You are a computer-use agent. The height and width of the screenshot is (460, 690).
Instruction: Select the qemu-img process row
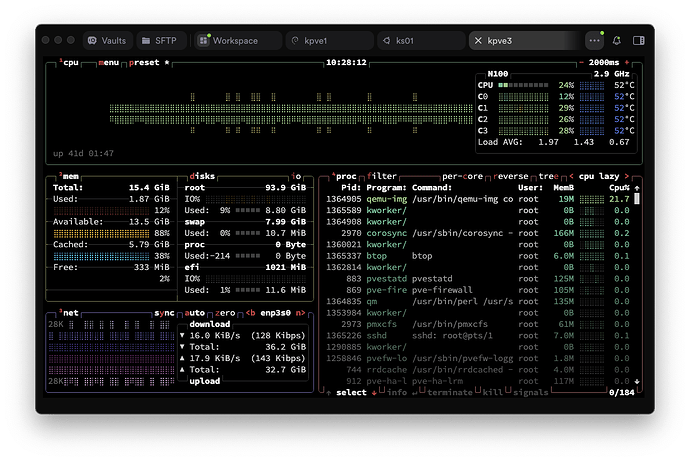click(477, 199)
